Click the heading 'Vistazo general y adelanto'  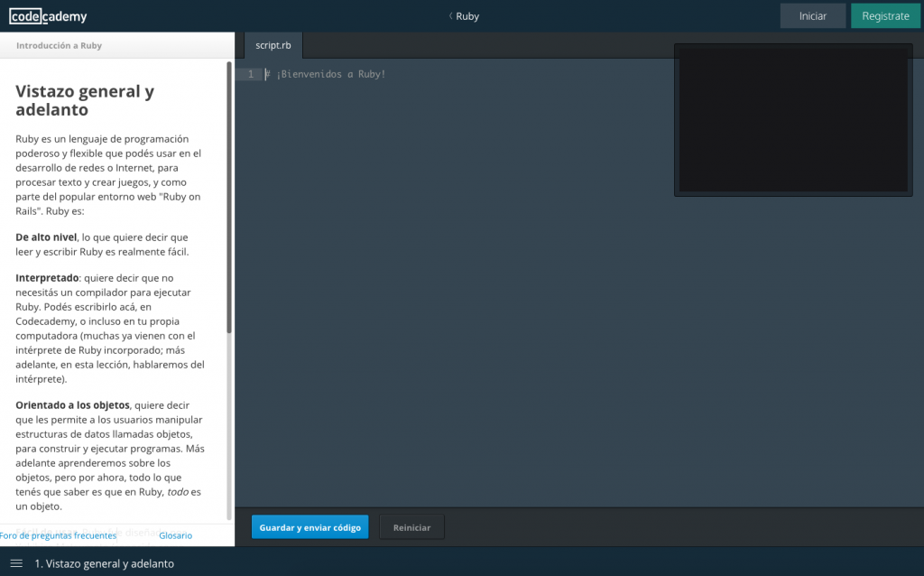(85, 100)
